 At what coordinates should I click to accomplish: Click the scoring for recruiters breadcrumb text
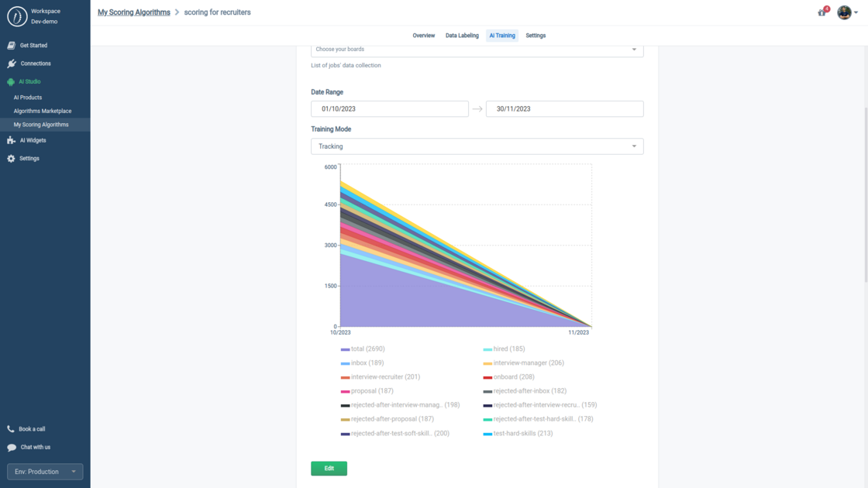[x=217, y=12]
